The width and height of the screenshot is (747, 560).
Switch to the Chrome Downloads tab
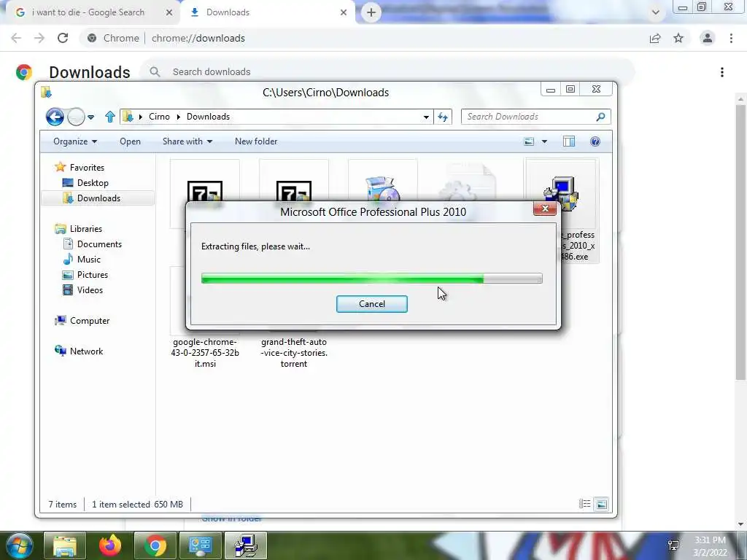(267, 12)
